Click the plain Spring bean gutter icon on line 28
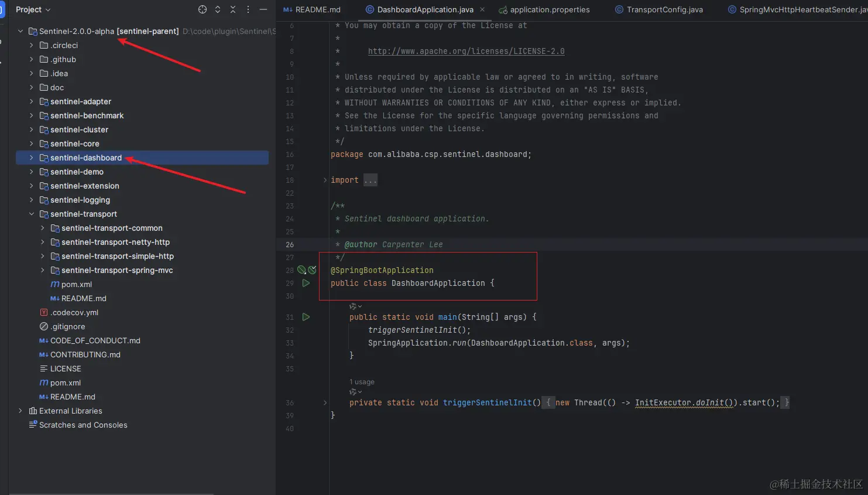Image resolution: width=868 pixels, height=495 pixels. pyautogui.click(x=301, y=270)
